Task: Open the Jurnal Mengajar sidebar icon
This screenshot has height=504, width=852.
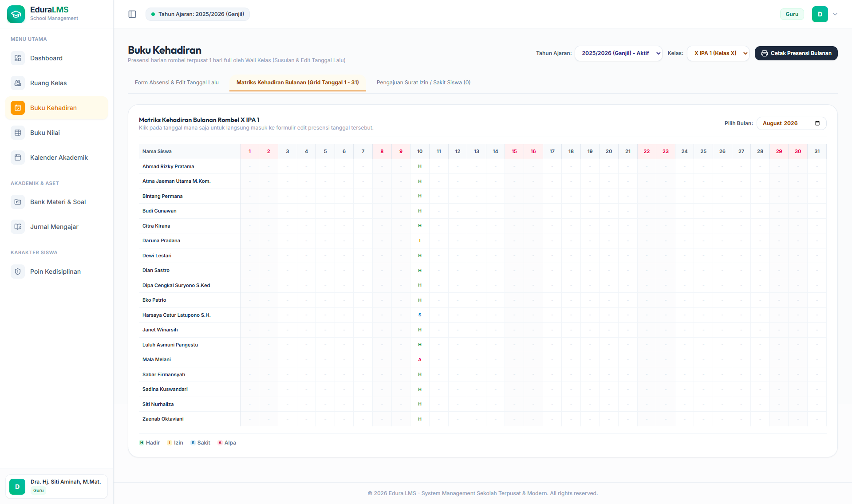Action: click(x=18, y=227)
